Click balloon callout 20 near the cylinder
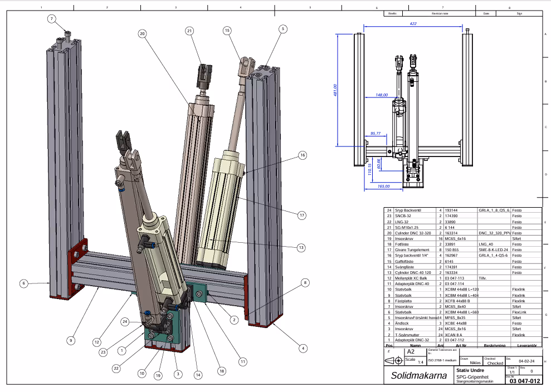This screenshot has height=392, width=551. (x=143, y=34)
